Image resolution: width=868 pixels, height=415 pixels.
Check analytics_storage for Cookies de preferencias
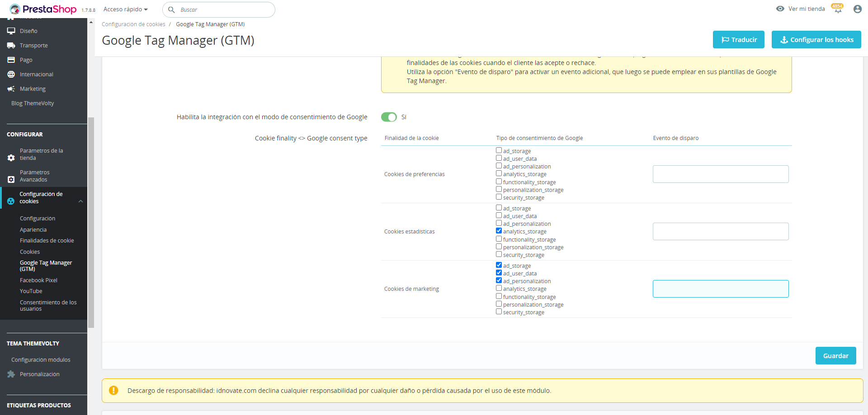point(499,173)
